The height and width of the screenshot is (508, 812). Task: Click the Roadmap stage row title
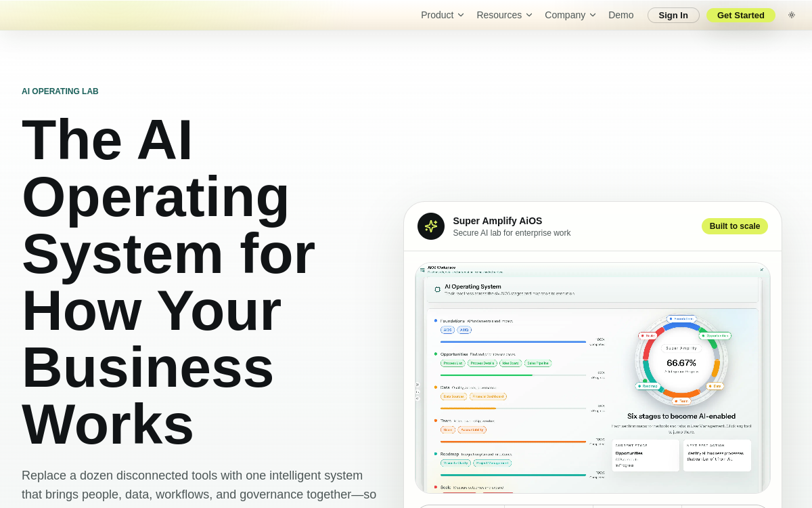(450, 454)
